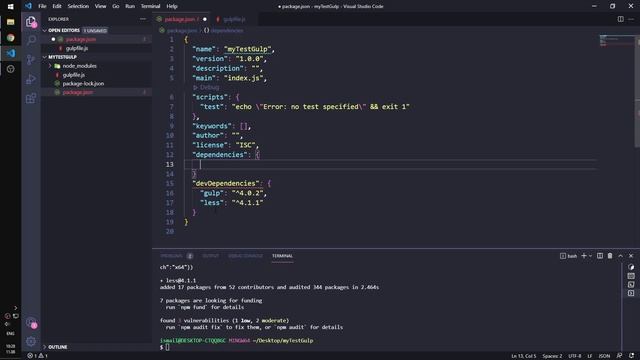The height and width of the screenshot is (360, 640).
Task: Click unsaved dot on package.json tab
Action: [x=205, y=19]
